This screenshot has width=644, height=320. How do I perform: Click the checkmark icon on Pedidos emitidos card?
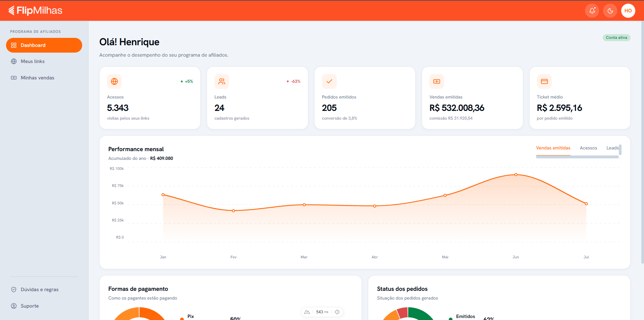(x=329, y=81)
